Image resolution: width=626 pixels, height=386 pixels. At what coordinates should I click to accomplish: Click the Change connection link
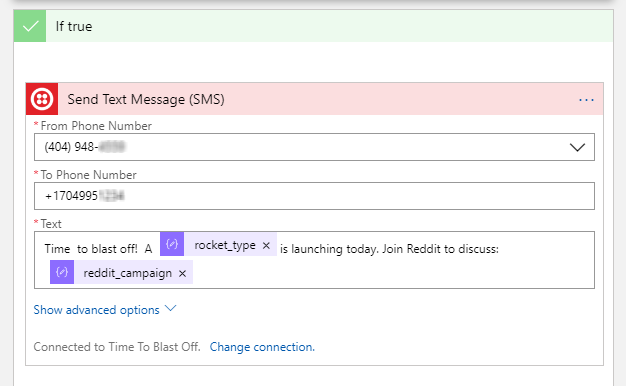(x=262, y=347)
